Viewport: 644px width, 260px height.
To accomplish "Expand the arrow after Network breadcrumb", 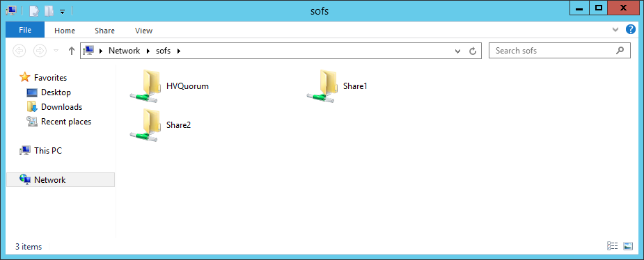I will tap(148, 51).
